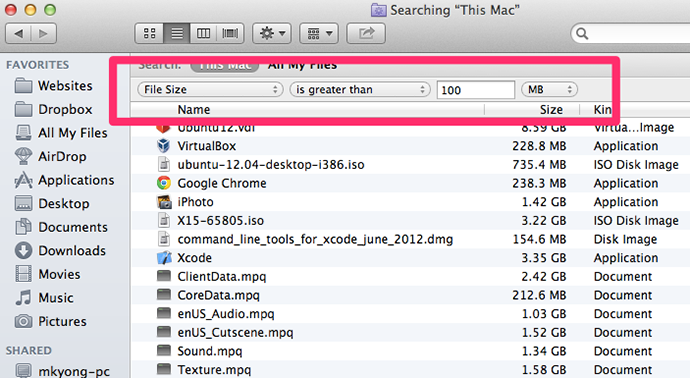Go back with the left arrow button

coord(18,33)
